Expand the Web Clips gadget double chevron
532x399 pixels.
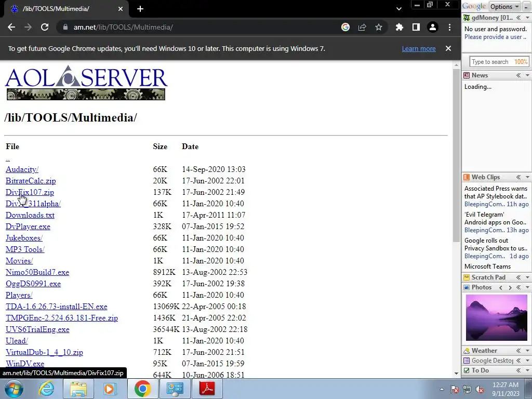pos(518,177)
